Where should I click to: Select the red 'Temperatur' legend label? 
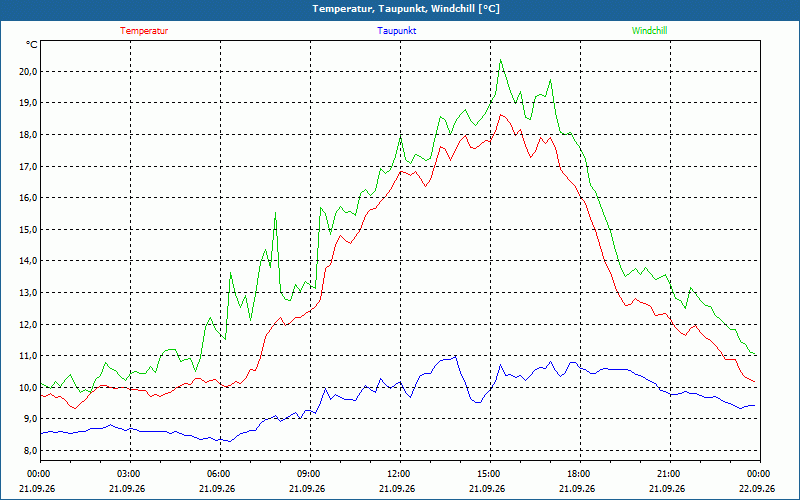click(x=144, y=31)
